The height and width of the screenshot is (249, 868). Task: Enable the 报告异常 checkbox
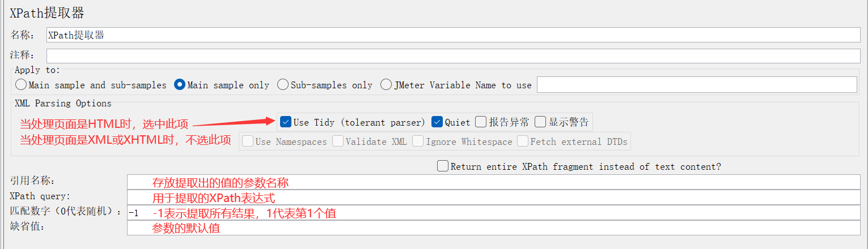pyautogui.click(x=481, y=122)
